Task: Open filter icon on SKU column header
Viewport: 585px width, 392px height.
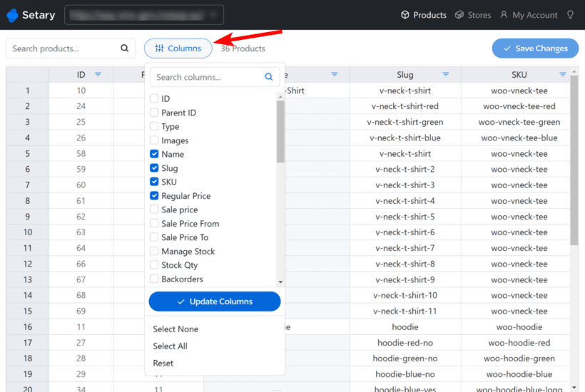Action: (x=562, y=75)
